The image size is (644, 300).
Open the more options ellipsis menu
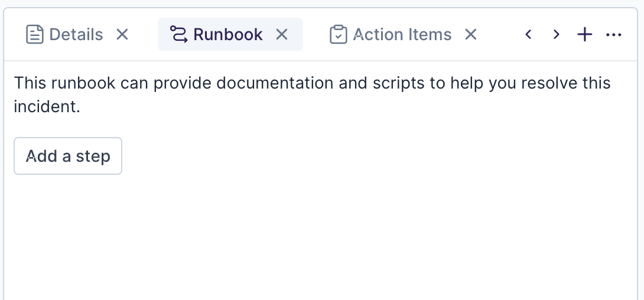(x=614, y=35)
